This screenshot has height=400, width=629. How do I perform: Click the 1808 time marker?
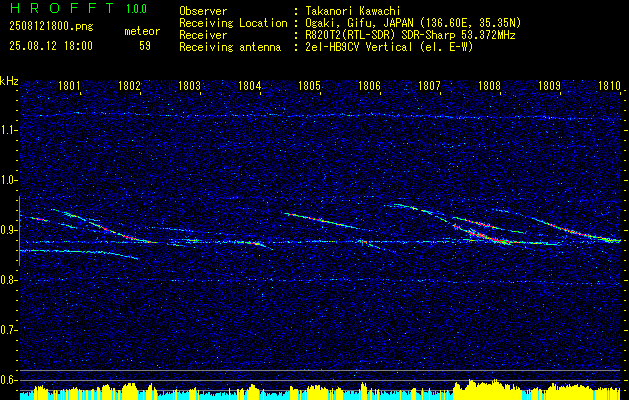tap(489, 85)
